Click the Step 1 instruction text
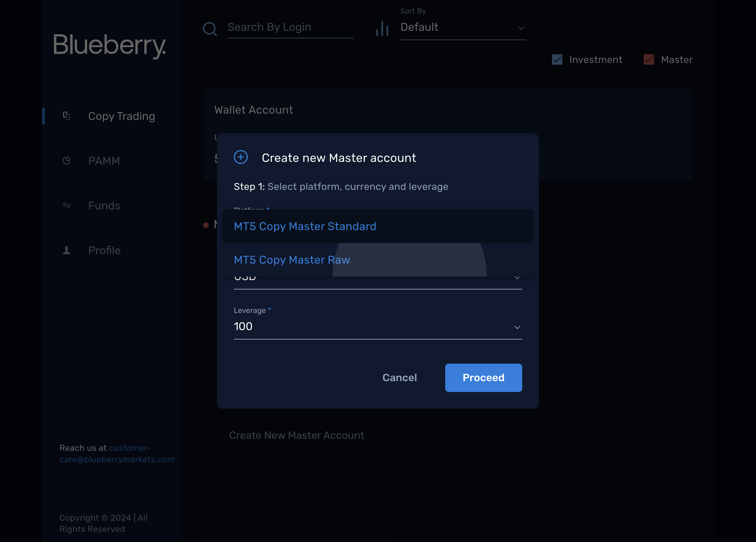 [x=341, y=187]
